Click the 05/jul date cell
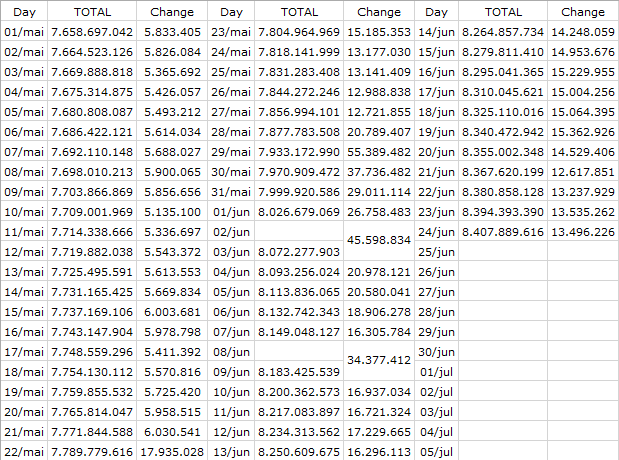The image size is (619, 460). point(436,452)
